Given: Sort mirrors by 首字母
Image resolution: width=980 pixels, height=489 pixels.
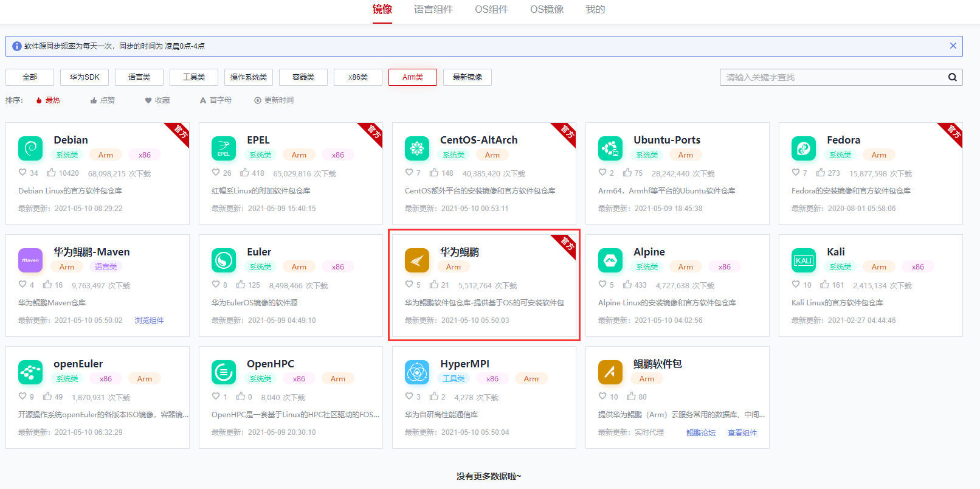Looking at the screenshot, I should tap(216, 100).
